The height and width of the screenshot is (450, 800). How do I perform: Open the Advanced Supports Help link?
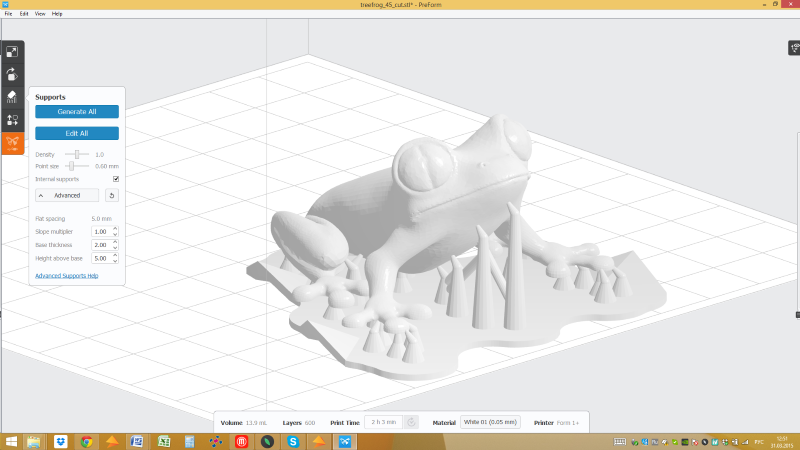tap(67, 276)
